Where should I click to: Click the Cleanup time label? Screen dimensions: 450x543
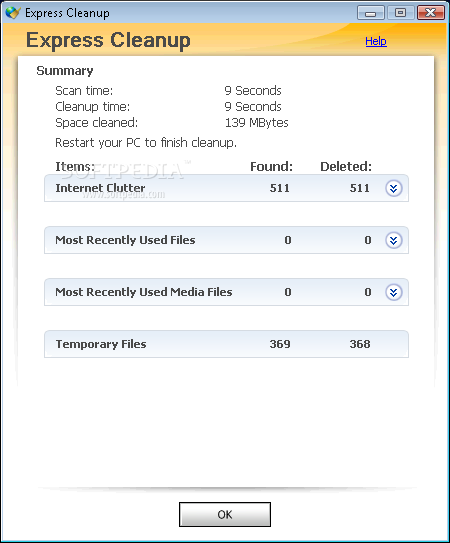(92, 107)
